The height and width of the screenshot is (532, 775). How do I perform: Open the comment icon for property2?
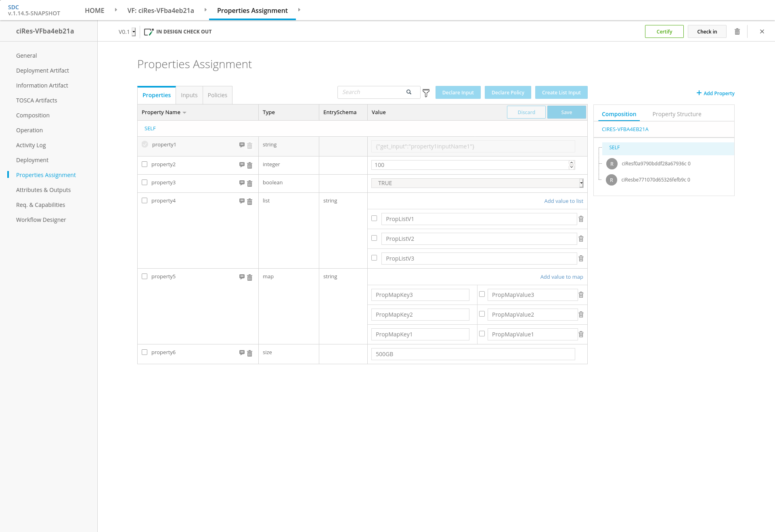click(242, 165)
